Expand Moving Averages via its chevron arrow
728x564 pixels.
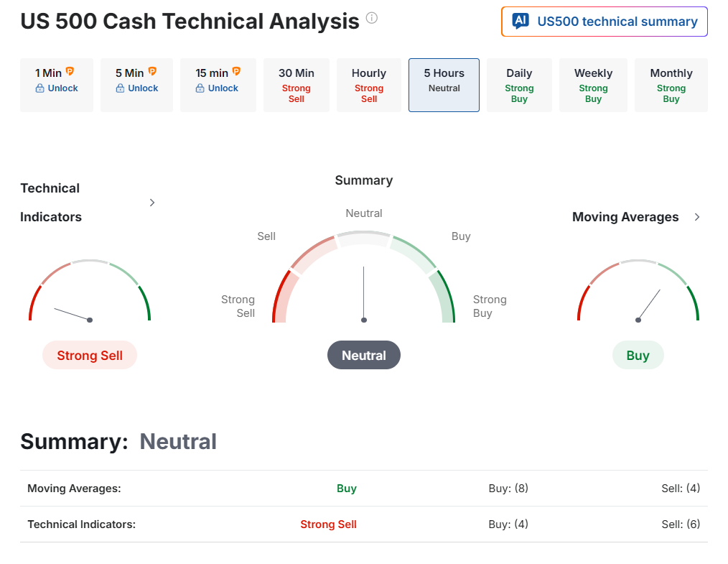click(697, 217)
